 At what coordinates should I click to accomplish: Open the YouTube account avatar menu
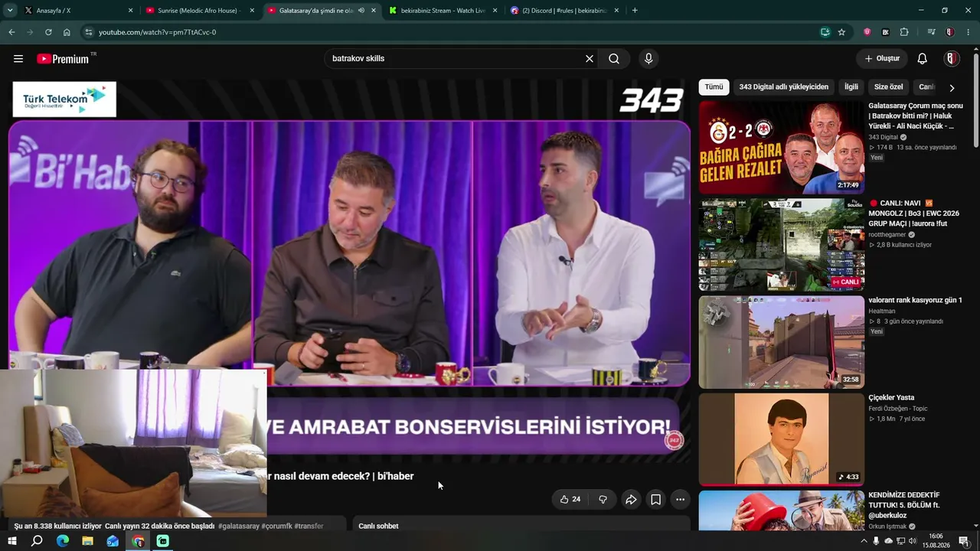pos(952,59)
